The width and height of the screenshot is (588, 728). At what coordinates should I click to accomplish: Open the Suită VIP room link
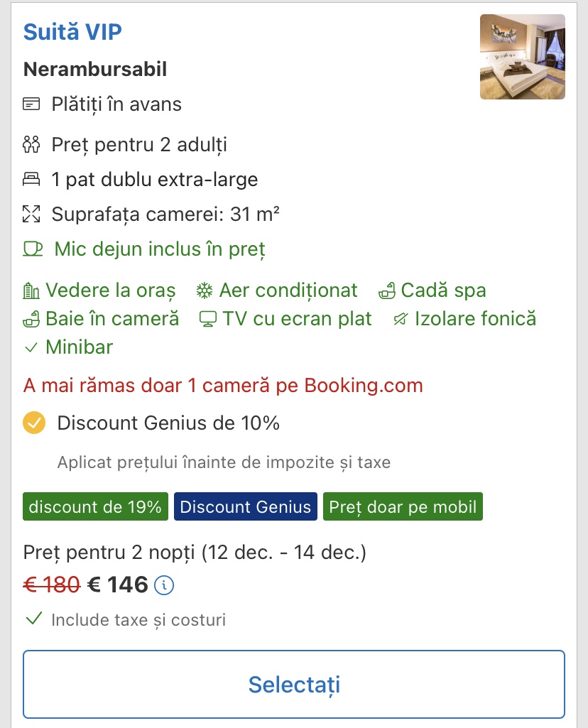(72, 32)
